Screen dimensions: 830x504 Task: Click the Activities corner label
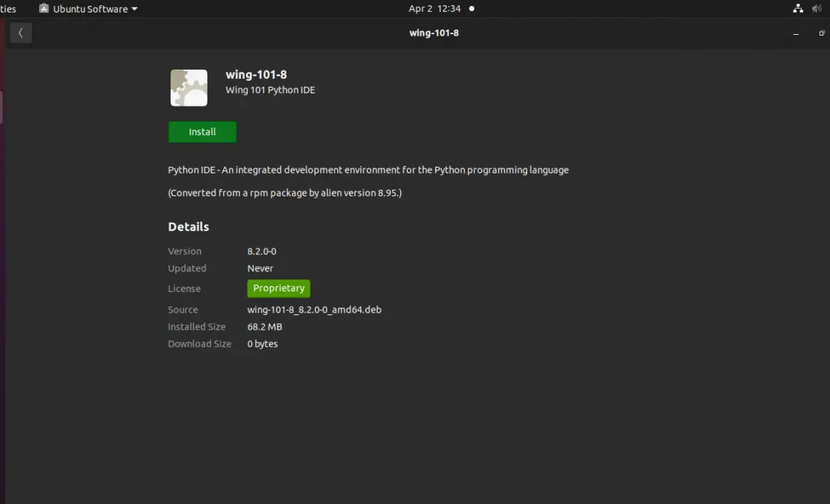[8, 9]
